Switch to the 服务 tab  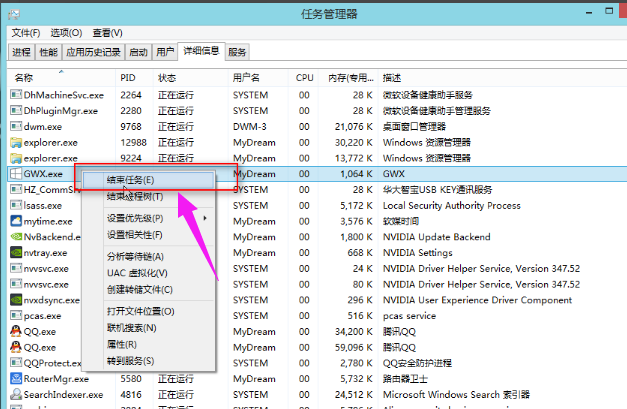click(237, 52)
